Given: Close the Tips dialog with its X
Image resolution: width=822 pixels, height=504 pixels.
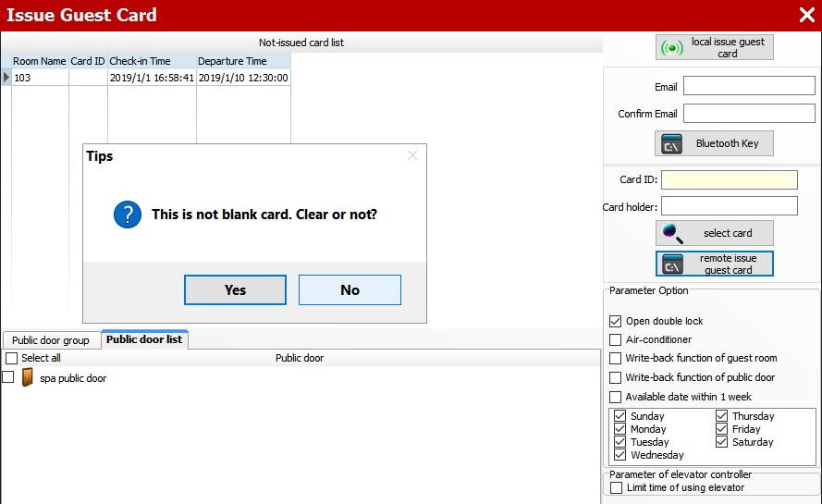Looking at the screenshot, I should tap(412, 155).
